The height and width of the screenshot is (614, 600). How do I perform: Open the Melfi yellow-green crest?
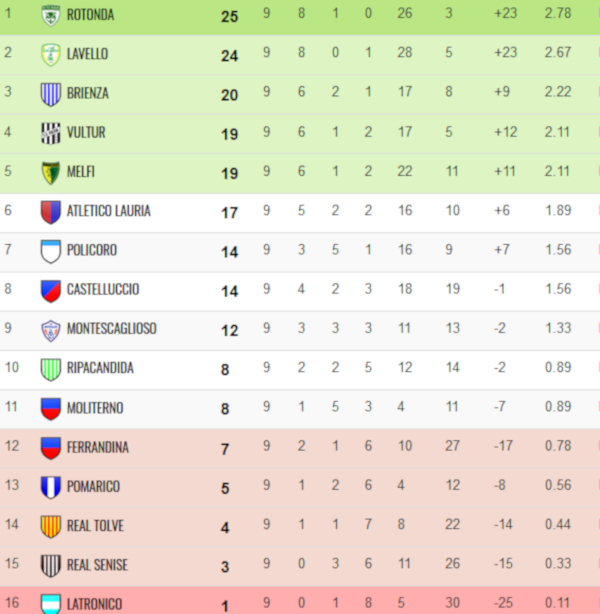(x=51, y=173)
